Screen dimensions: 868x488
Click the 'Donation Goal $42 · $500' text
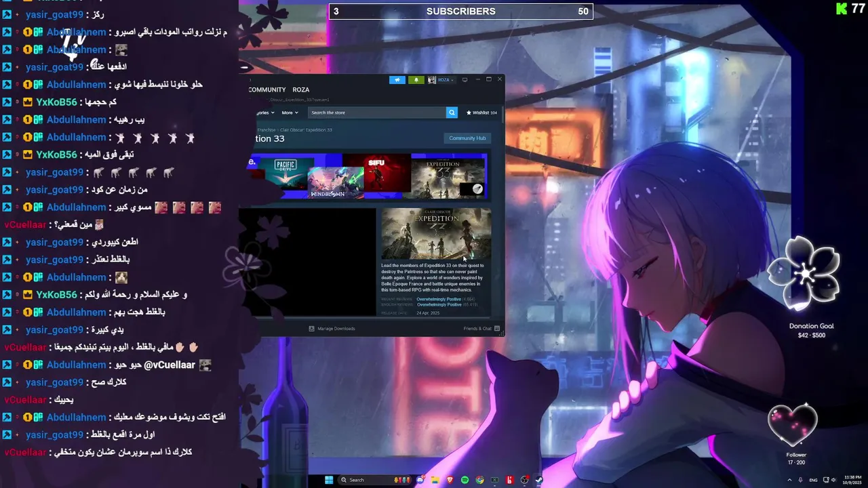coord(812,331)
